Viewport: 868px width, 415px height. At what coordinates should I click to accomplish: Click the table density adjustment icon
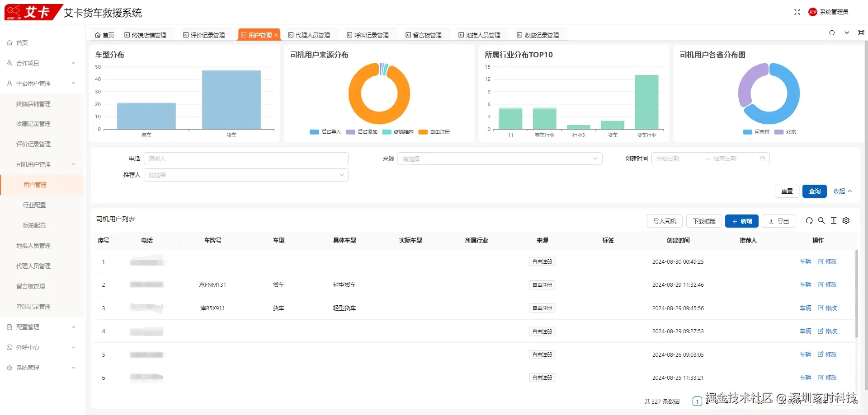834,221
